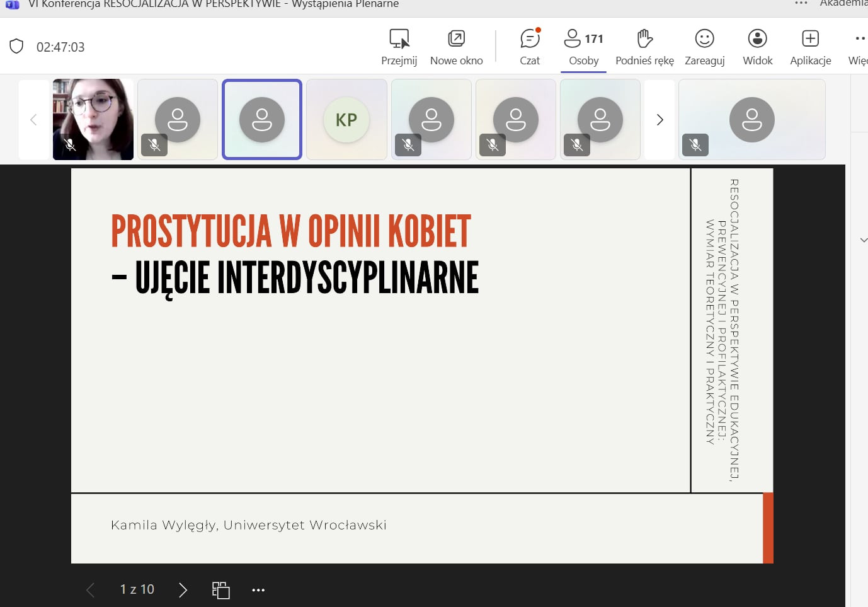This screenshot has height=607, width=868.
Task: Select the KP participant tile
Action: point(346,120)
